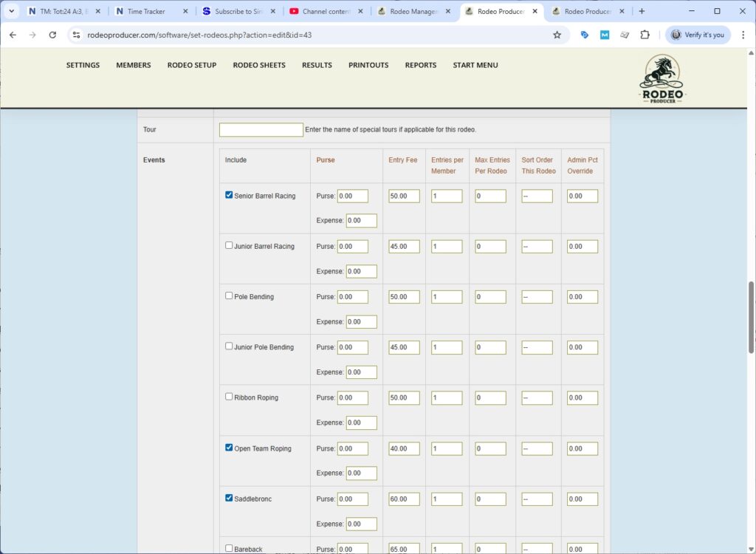
Task: Bookmark this page with the star icon
Action: pyautogui.click(x=557, y=35)
